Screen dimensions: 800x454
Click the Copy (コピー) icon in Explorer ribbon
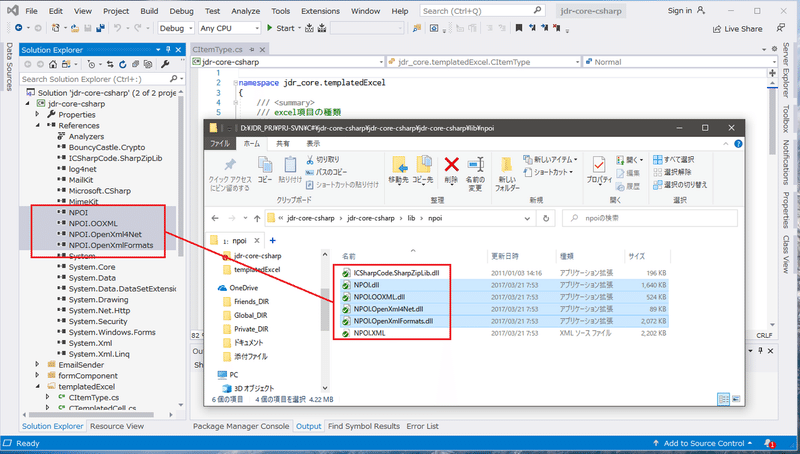265,165
